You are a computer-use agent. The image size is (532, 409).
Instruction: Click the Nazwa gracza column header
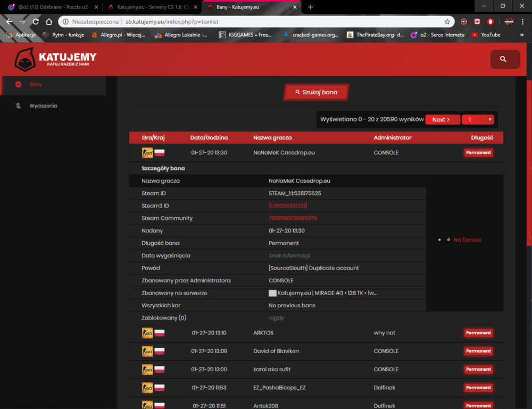click(x=272, y=137)
